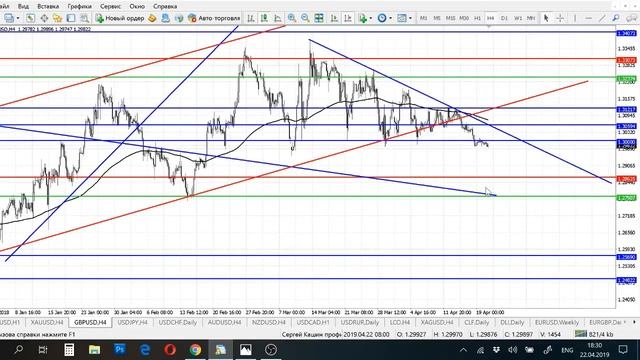
Task: Select the vertical line drawing tool
Action: pyautogui.click(x=575, y=18)
